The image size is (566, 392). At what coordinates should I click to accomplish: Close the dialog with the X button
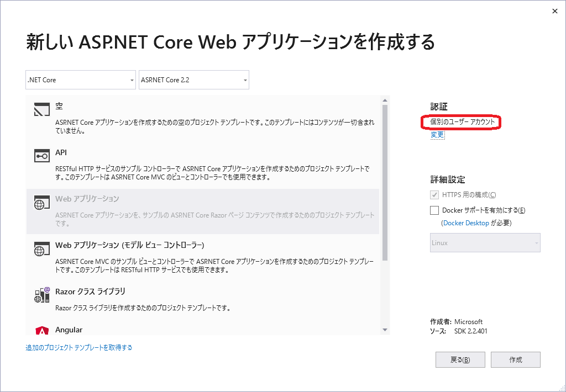(x=555, y=11)
